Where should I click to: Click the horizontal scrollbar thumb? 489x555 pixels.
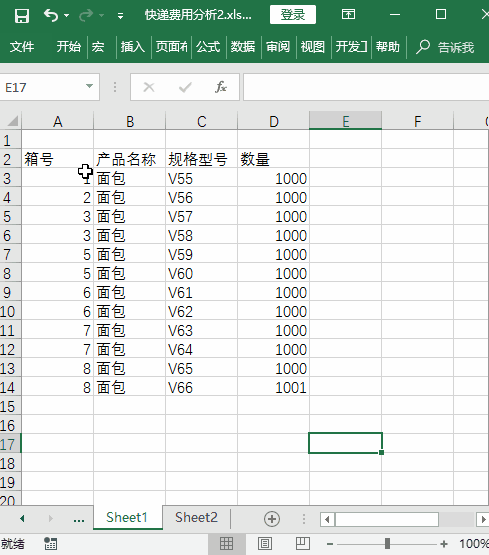tap(387, 519)
